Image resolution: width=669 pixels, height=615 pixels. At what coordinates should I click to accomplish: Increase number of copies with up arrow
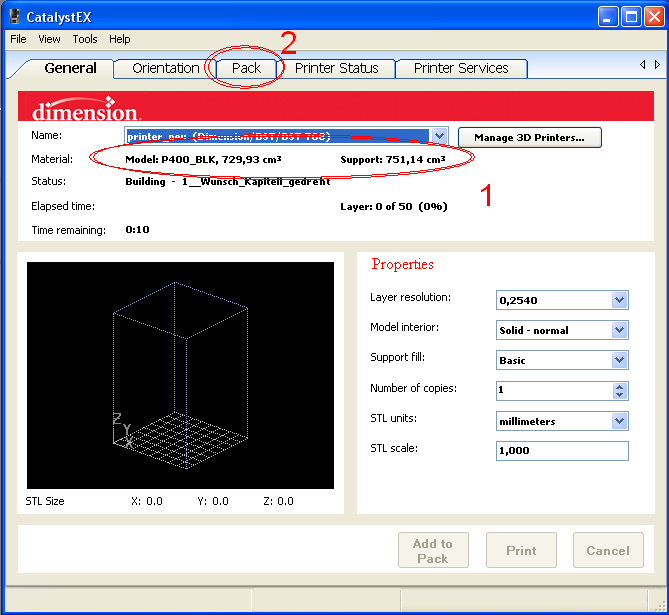620,386
